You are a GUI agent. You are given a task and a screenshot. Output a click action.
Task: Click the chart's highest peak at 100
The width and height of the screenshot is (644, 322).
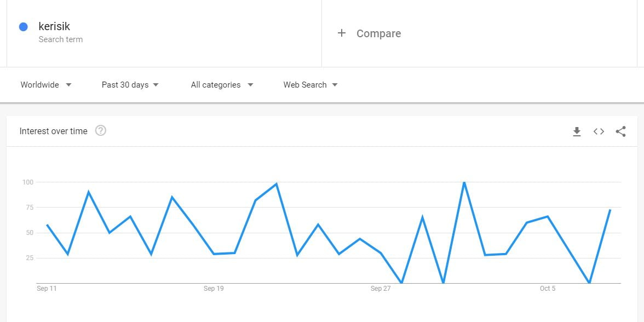coord(464,182)
